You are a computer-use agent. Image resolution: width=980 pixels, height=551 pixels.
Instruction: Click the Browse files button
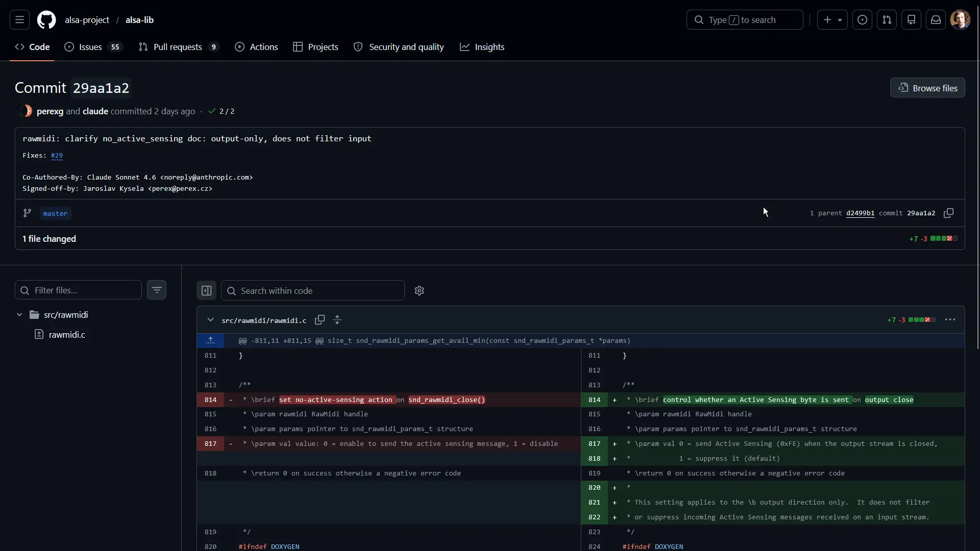click(927, 88)
